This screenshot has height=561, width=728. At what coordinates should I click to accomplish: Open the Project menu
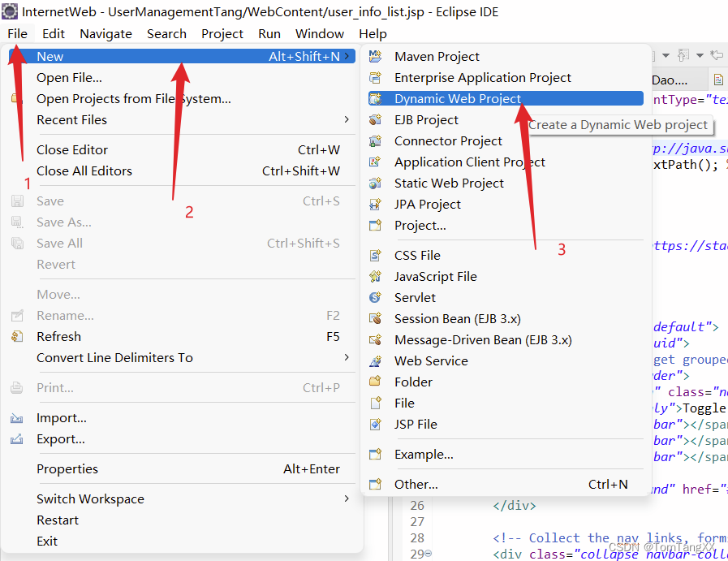[x=222, y=34]
